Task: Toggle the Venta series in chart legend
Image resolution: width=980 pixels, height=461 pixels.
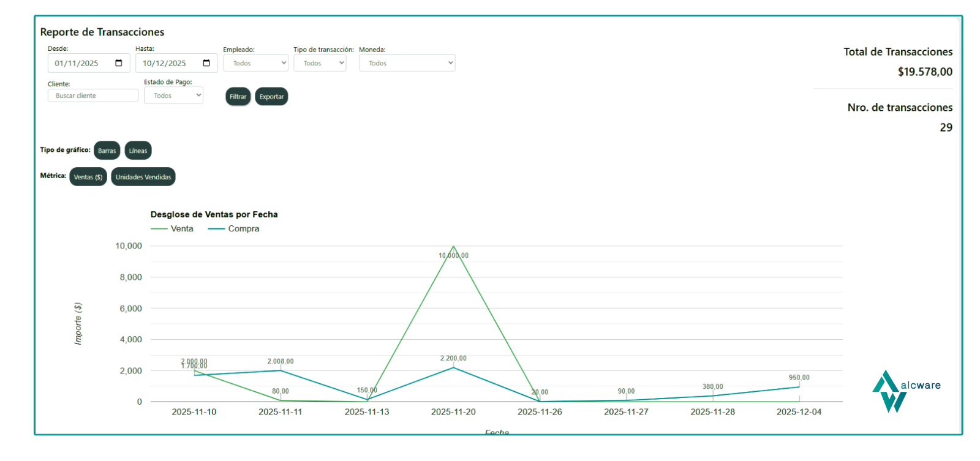Action: point(172,229)
